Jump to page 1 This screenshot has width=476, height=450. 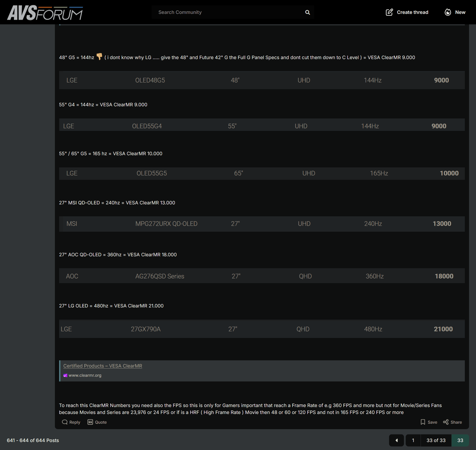pos(413,440)
